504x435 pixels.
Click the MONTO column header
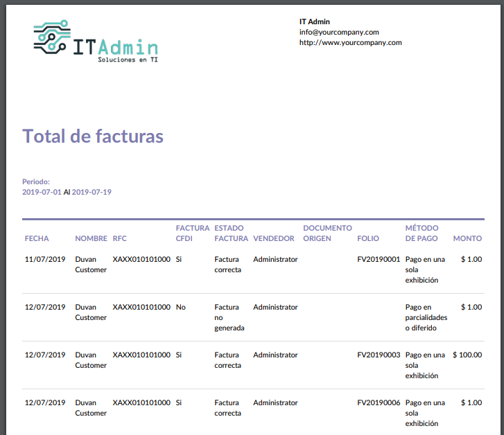467,238
